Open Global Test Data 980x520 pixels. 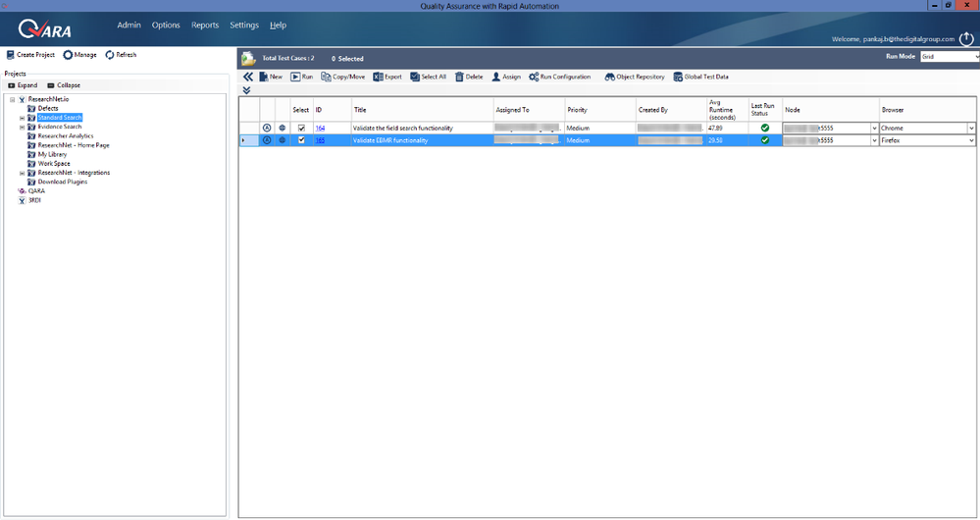[700, 77]
